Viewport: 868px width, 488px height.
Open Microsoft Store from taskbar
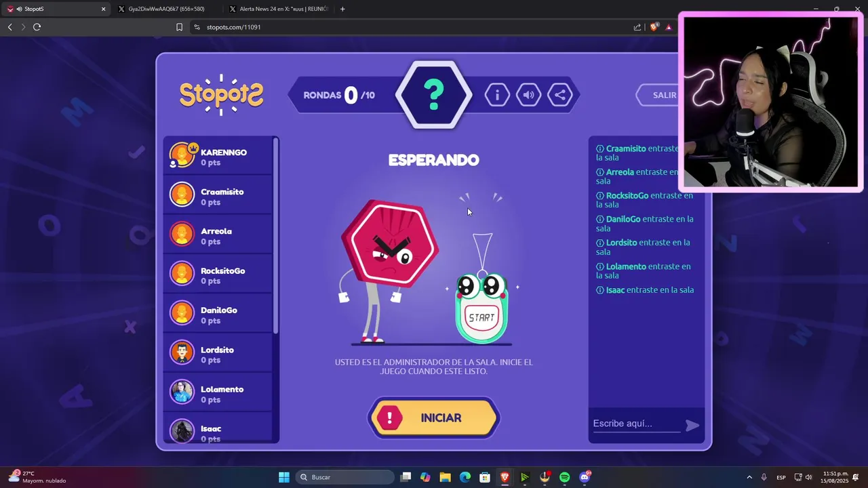point(485,477)
